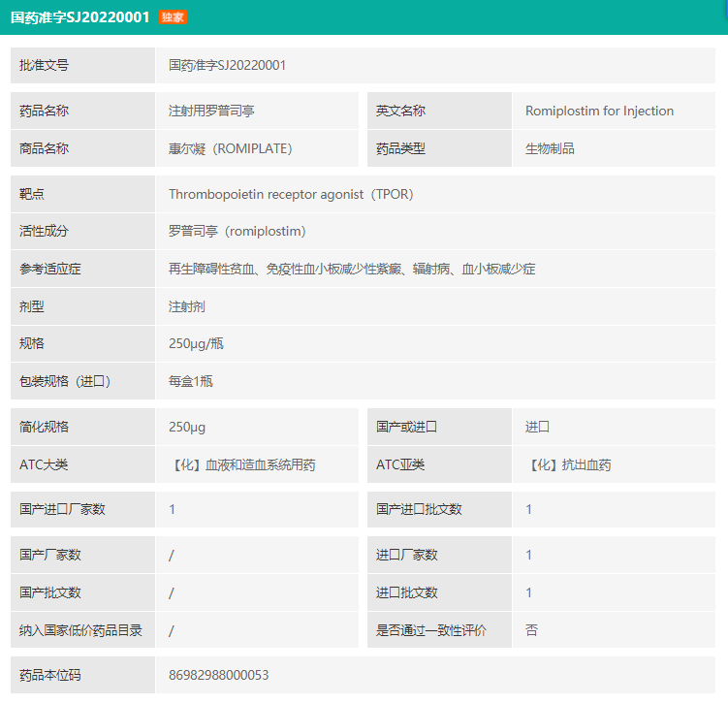728x703 pixels.
Task: Click the orange 独家 badge in header
Action: 173,17
